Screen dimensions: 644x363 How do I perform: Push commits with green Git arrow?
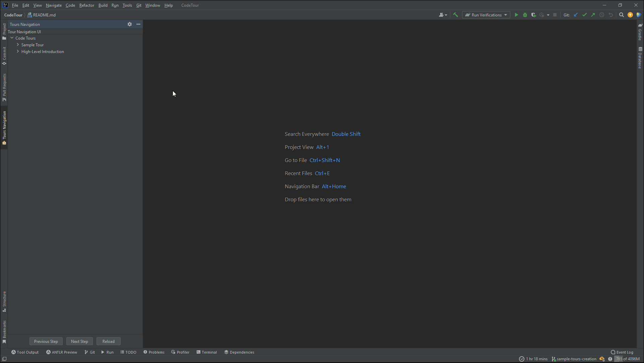593,15
